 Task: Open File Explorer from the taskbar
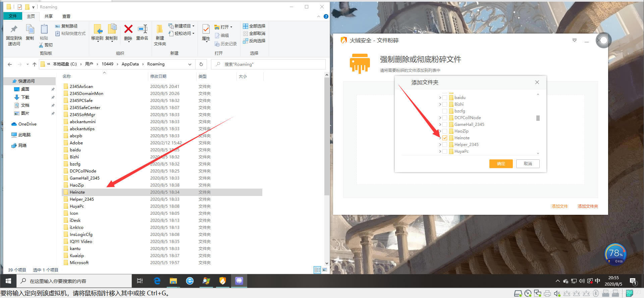(173, 281)
